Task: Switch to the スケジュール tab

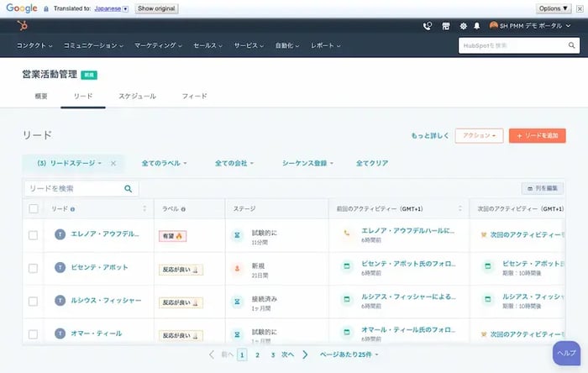Action: (137, 97)
